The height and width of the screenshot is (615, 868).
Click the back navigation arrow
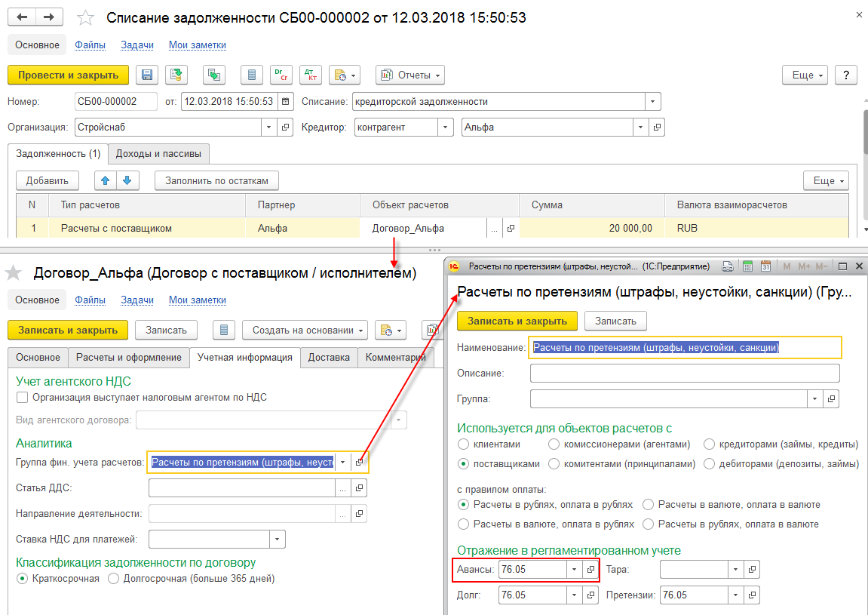22,17
